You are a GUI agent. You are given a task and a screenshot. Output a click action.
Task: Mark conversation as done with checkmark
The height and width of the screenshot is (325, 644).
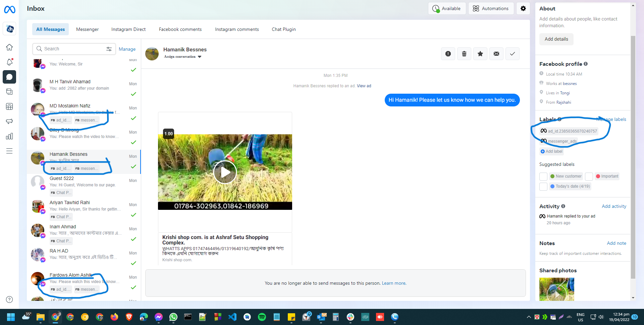tap(512, 54)
